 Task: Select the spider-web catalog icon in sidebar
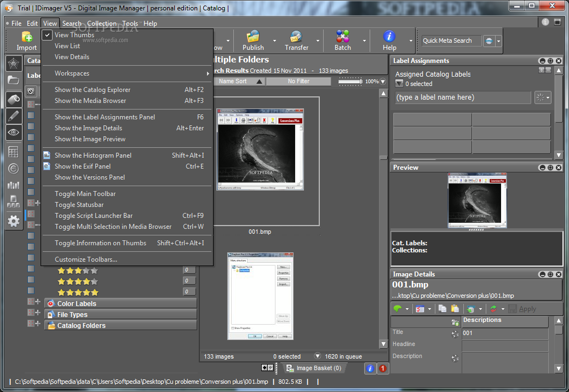click(x=14, y=64)
